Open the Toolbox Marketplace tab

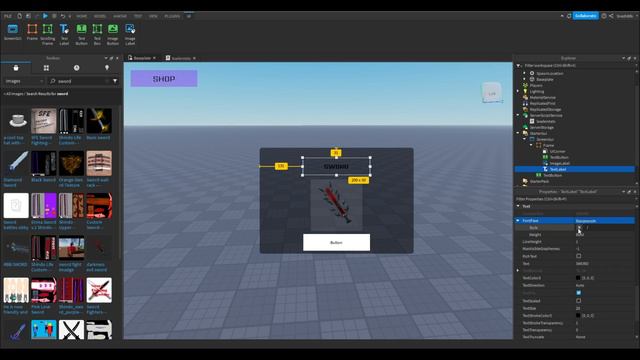pyautogui.click(x=16, y=68)
